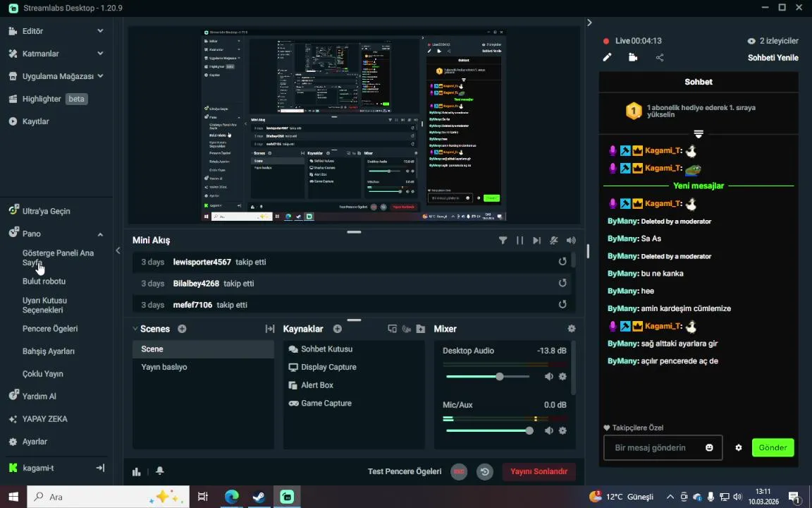The image size is (812, 508).
Task: Add a new scene with the plus icon
Action: (182, 329)
